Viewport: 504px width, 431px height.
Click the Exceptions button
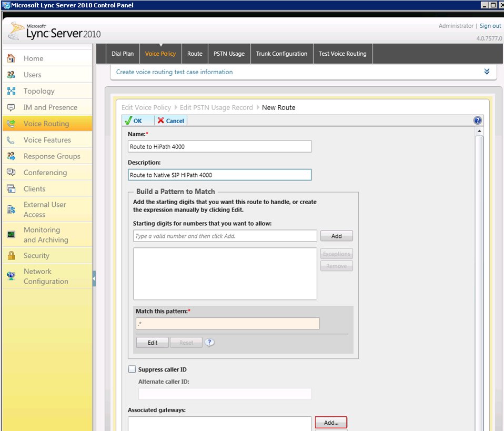[337, 254]
